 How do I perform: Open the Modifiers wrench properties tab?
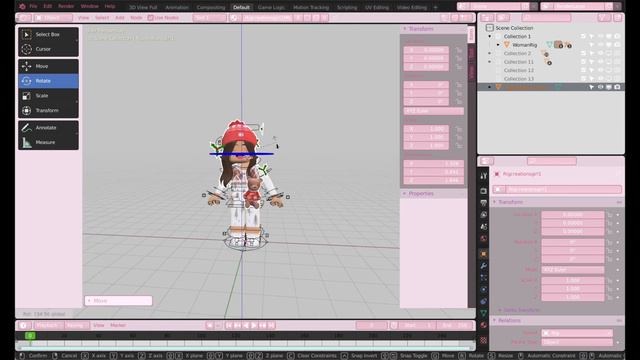click(484, 266)
